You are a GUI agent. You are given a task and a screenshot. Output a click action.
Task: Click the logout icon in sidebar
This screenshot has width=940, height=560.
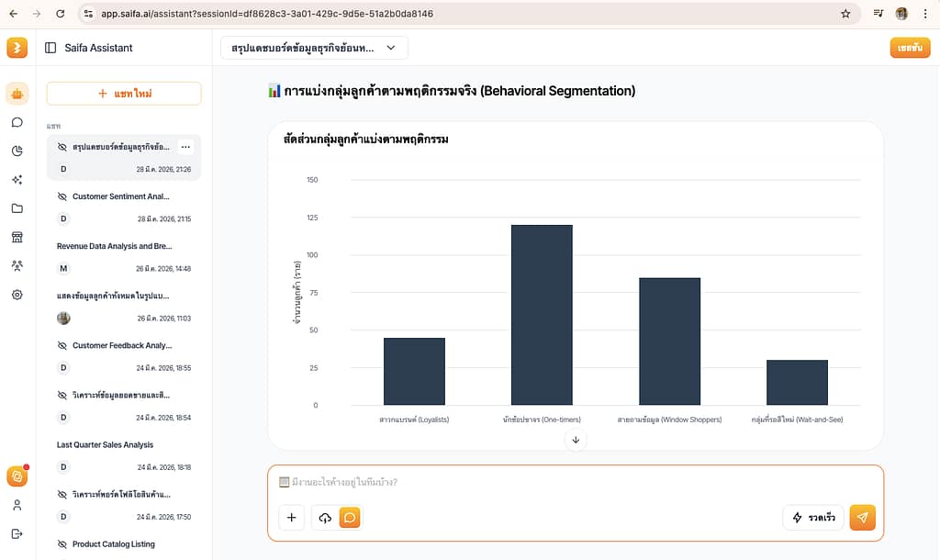[17, 533]
